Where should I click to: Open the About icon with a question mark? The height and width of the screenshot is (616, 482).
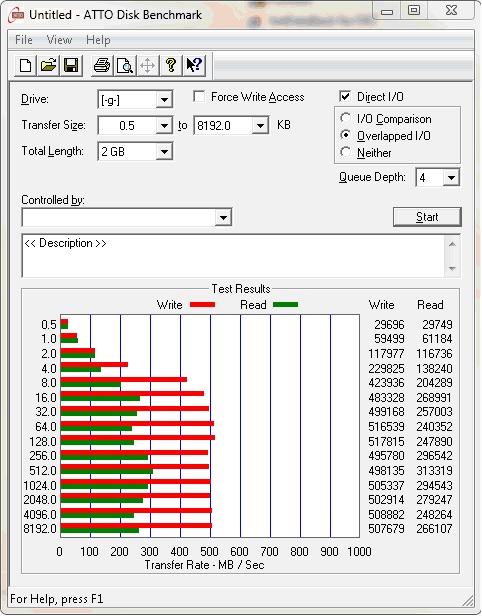(171, 65)
